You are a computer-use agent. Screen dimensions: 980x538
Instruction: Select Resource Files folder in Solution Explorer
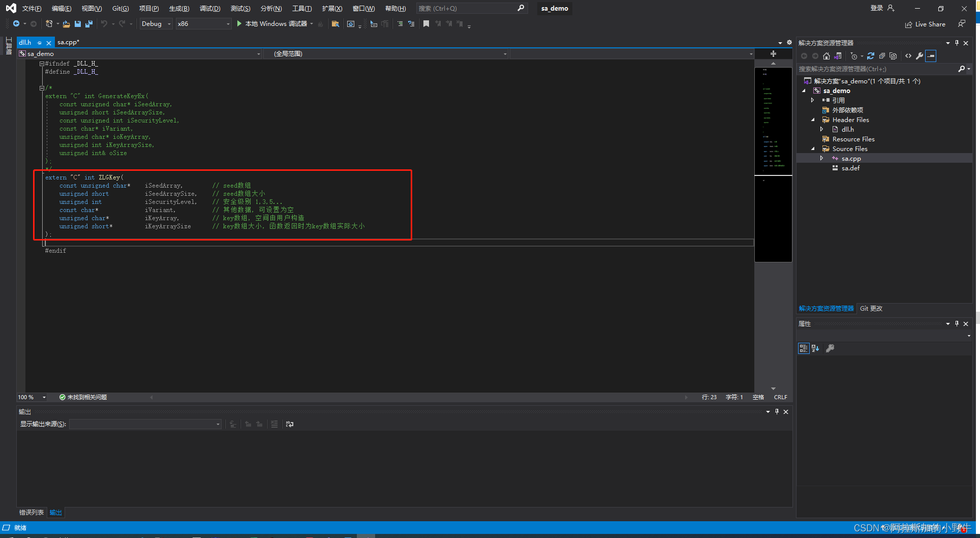853,139
